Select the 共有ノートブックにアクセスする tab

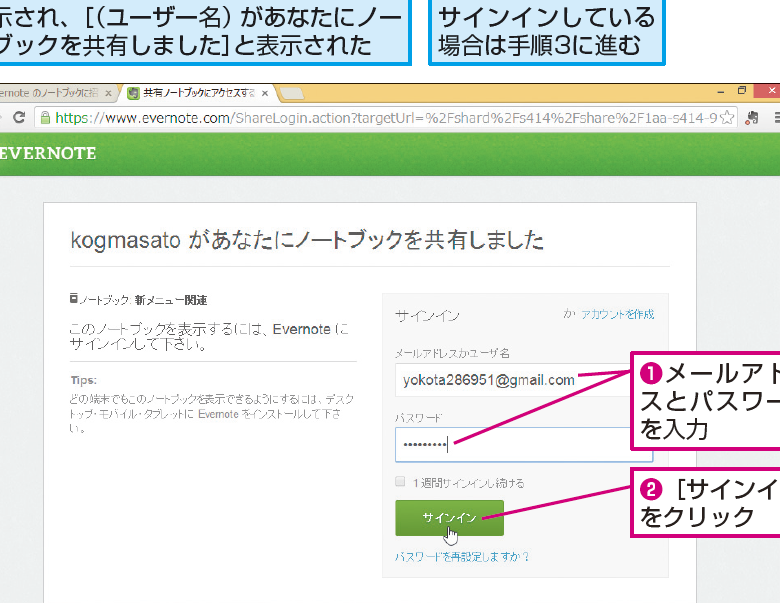point(199,93)
